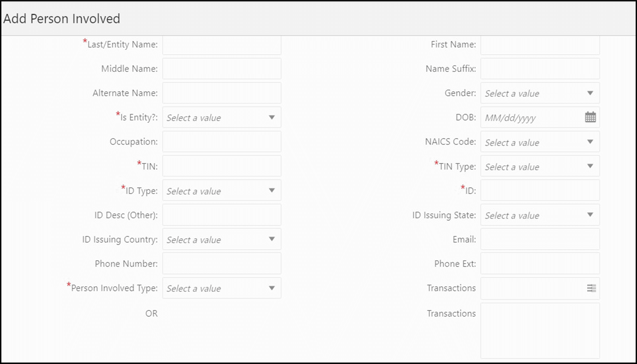Open the DOB calendar picker icon
The height and width of the screenshot is (364, 637).
pyautogui.click(x=590, y=117)
